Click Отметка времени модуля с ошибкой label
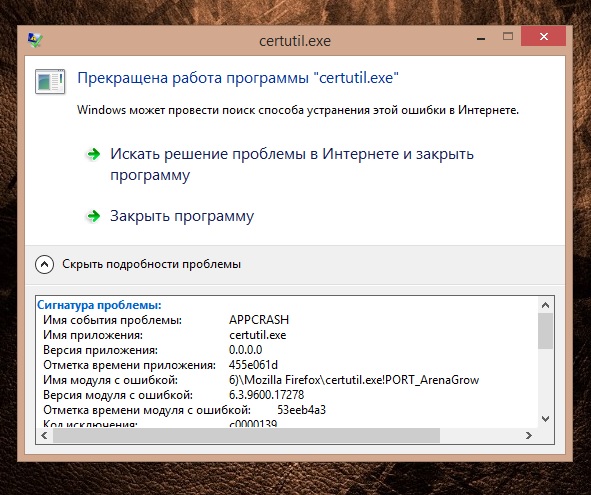 click(147, 410)
